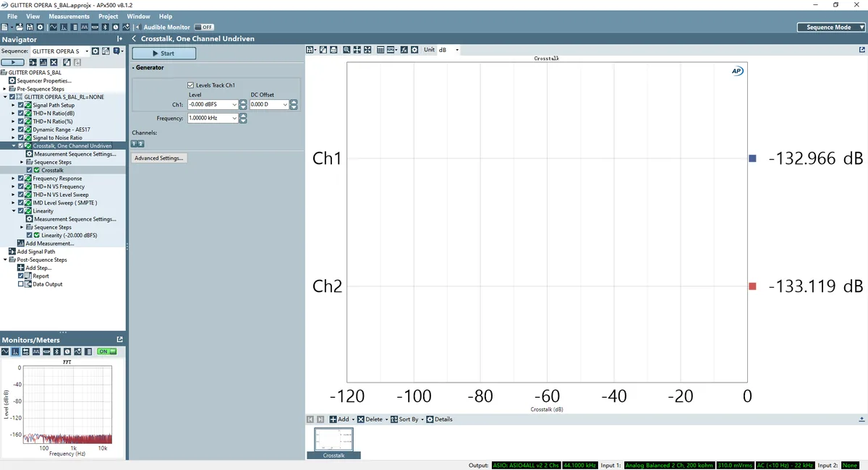
Task: Fit graph to full view icon
Action: tap(367, 50)
